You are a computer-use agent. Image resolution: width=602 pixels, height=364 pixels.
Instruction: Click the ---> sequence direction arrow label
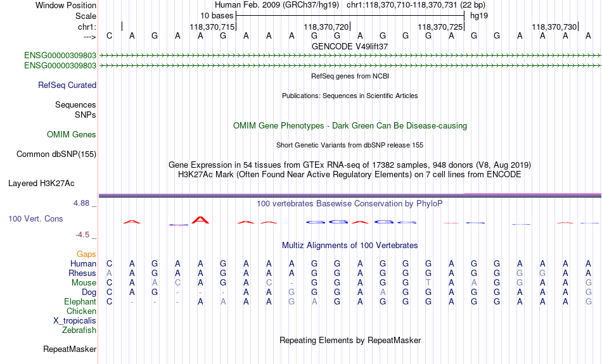90,37
